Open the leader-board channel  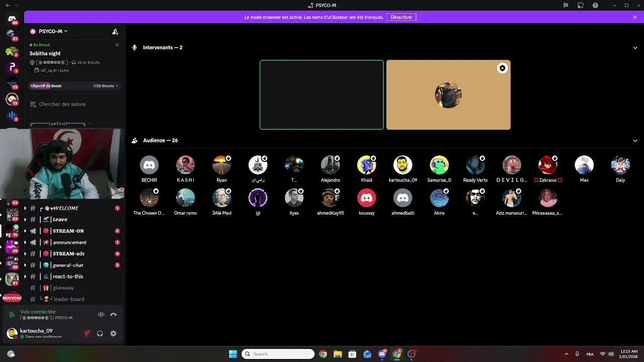74,299
